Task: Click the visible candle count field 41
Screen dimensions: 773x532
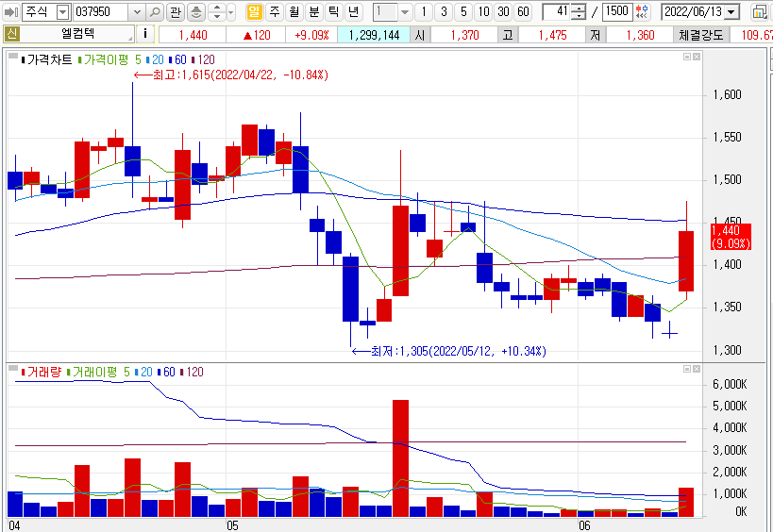Action: [x=558, y=12]
